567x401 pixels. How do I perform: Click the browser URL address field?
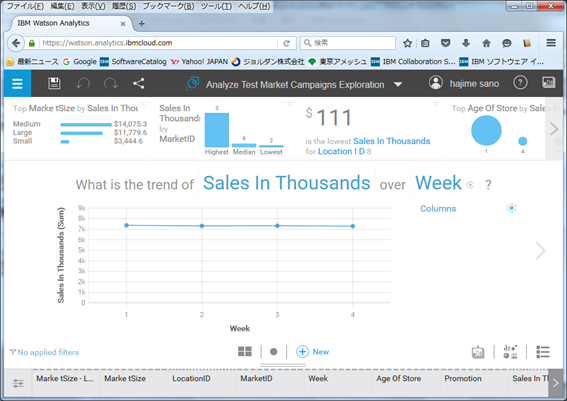tap(159, 43)
